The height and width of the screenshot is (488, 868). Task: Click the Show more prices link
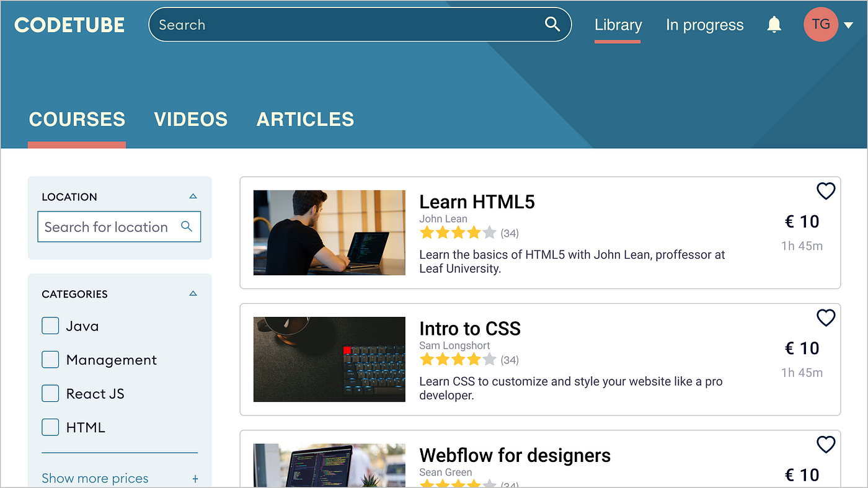(95, 478)
